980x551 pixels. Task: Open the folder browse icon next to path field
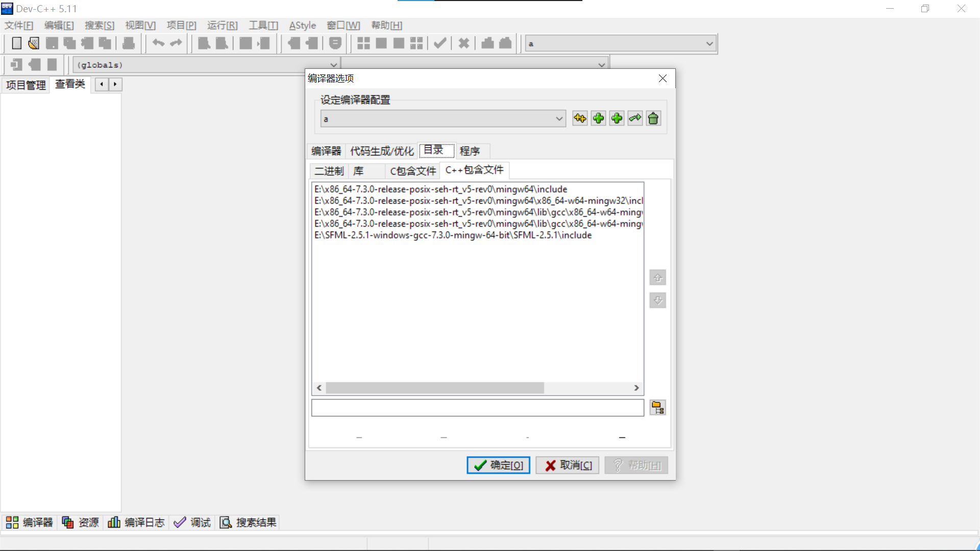(x=657, y=407)
